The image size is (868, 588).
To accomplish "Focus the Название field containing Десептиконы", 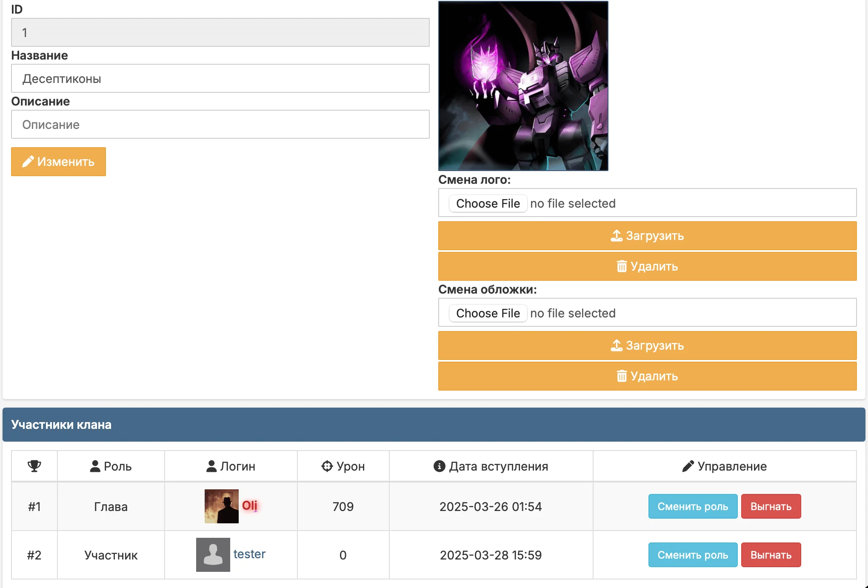I will (x=220, y=78).
